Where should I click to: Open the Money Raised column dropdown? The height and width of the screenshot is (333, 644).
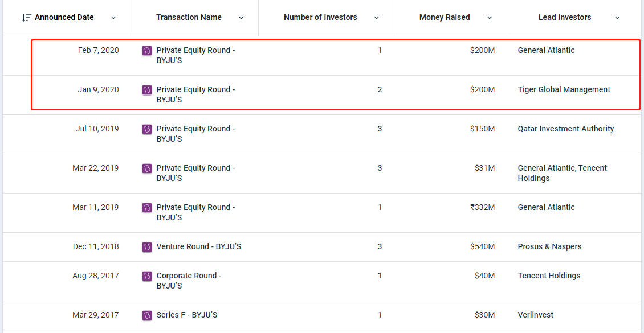click(490, 18)
